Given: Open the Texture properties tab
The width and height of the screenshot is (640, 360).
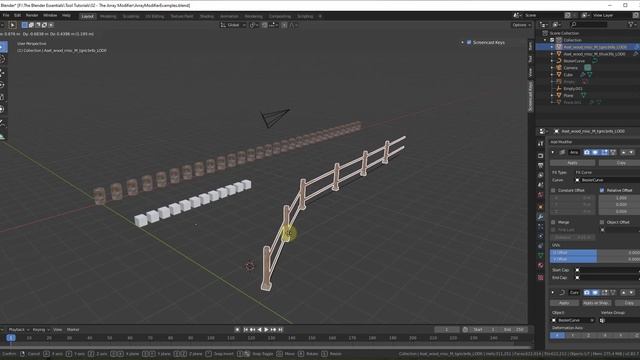Looking at the screenshot, I should pos(540,278).
